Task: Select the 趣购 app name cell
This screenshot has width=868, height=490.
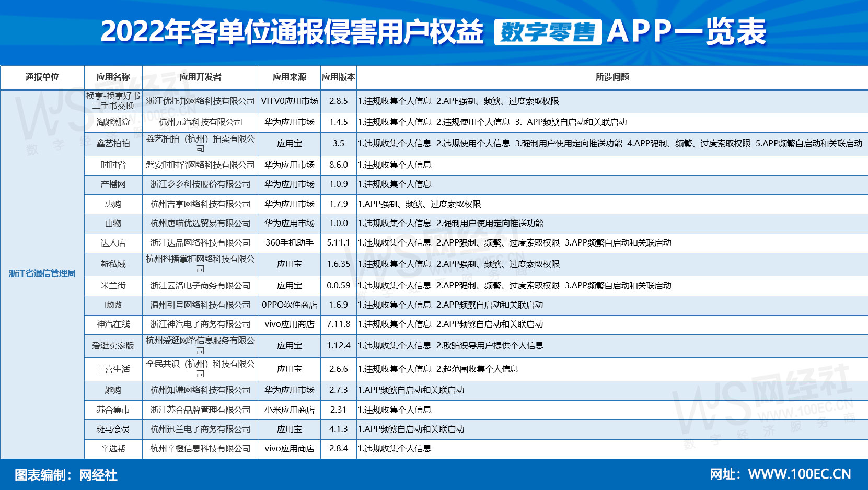Action: [113, 390]
